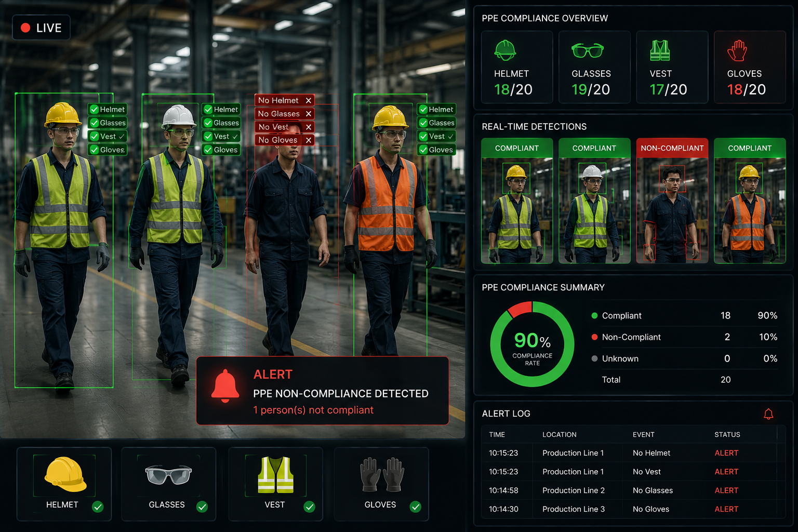Click the red Non-Compliant legend dot
The height and width of the screenshot is (532, 798).
[x=594, y=337]
